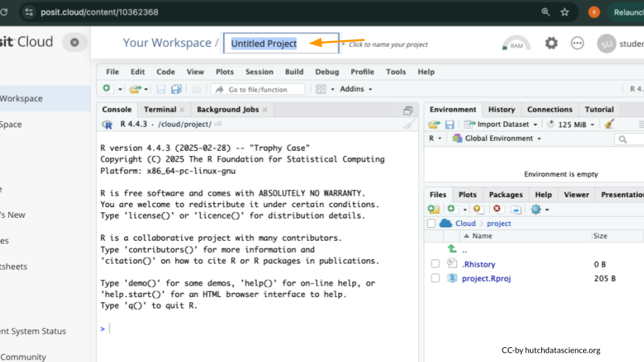
Task: Click the Rename icon in Files pane
Action: point(516,210)
